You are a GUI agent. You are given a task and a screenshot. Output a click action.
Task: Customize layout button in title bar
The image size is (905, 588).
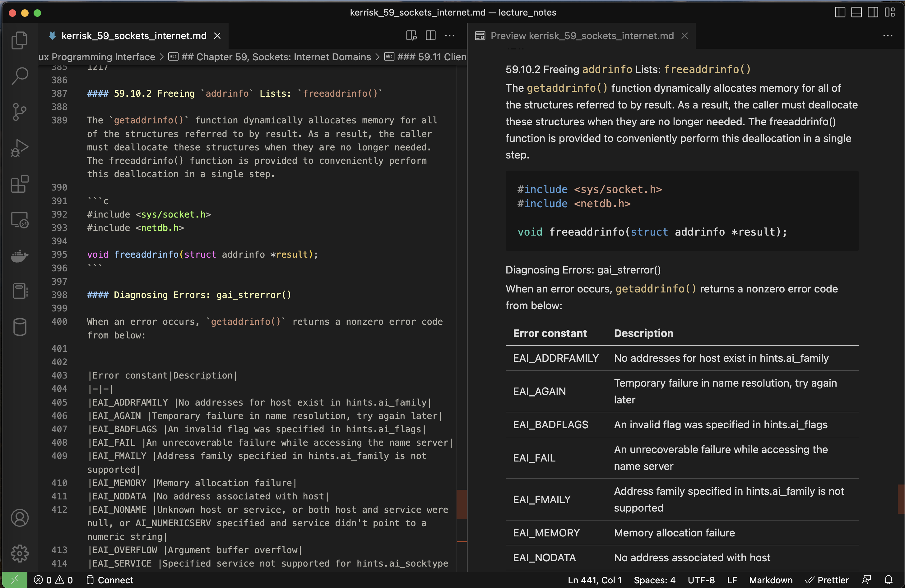click(x=889, y=12)
